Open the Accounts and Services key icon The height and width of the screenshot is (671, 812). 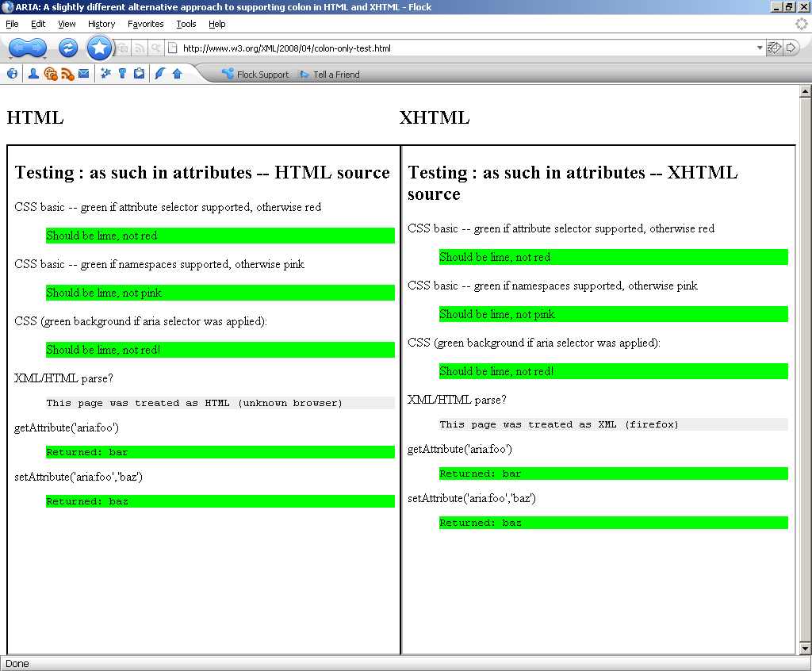pos(122,74)
